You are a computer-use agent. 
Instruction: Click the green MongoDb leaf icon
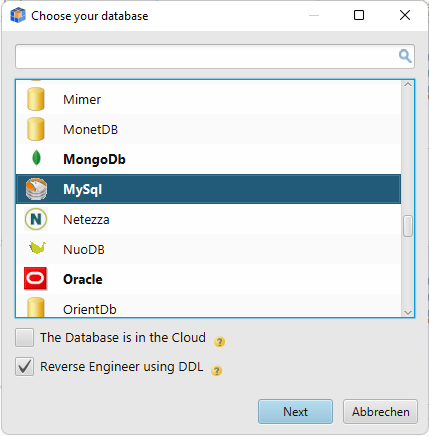36,158
